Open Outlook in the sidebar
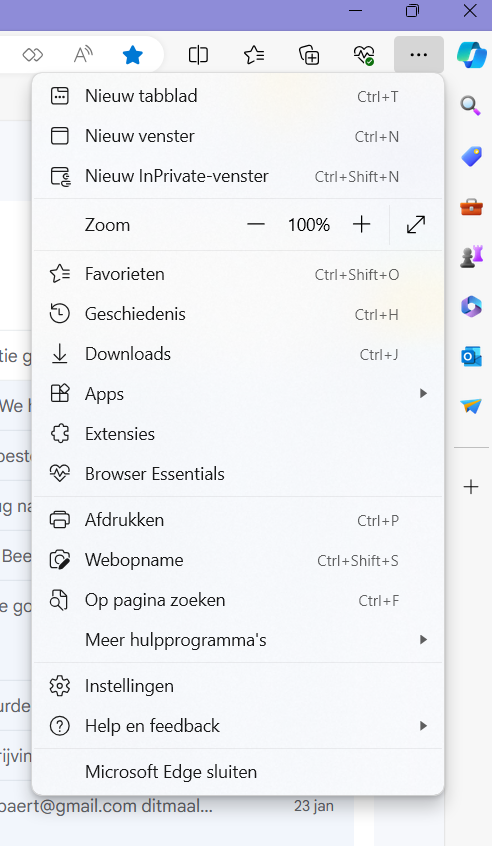The height and width of the screenshot is (846, 492). click(x=471, y=357)
